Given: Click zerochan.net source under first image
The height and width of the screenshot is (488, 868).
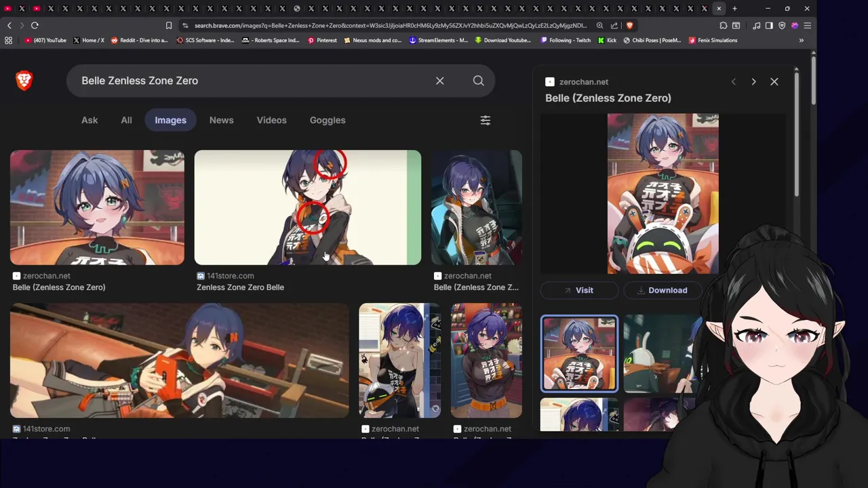Looking at the screenshot, I should tap(46, 276).
